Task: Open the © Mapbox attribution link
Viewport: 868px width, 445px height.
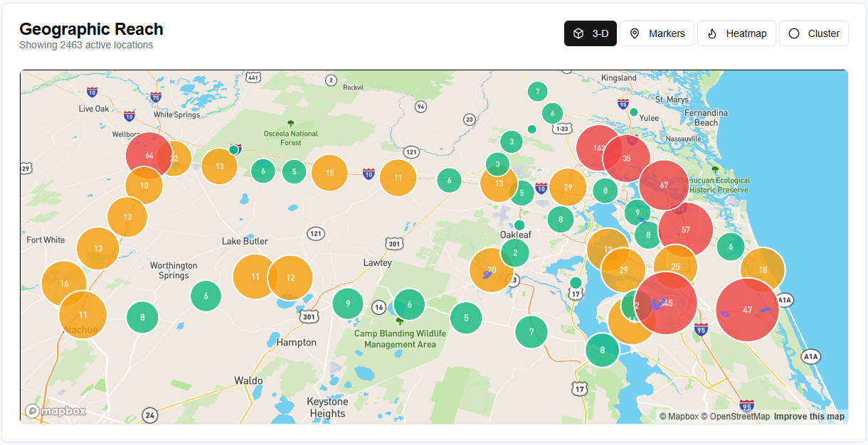Action: point(679,417)
